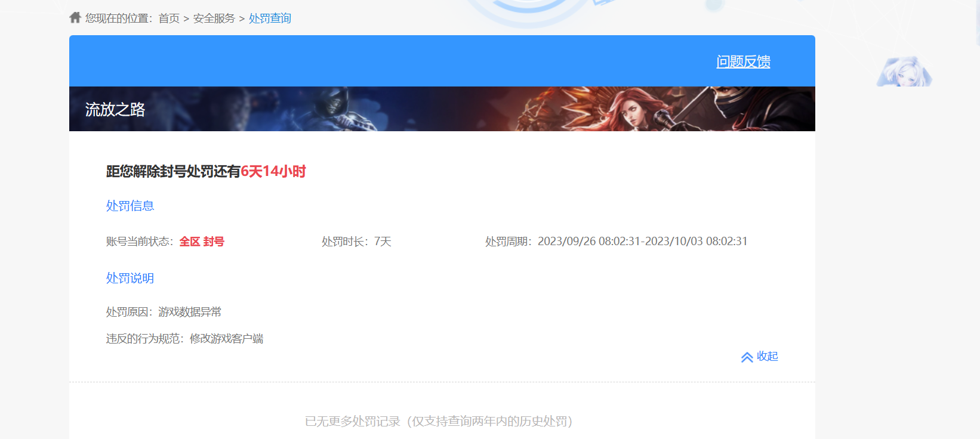Click the 全区 封号 account status text
980x439 pixels.
pos(202,242)
